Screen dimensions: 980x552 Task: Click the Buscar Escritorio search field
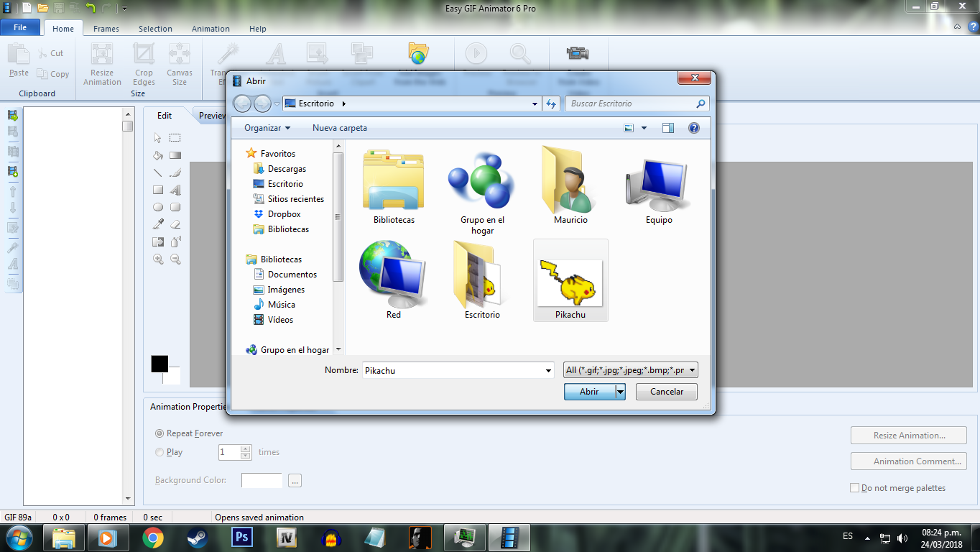pyautogui.click(x=638, y=103)
